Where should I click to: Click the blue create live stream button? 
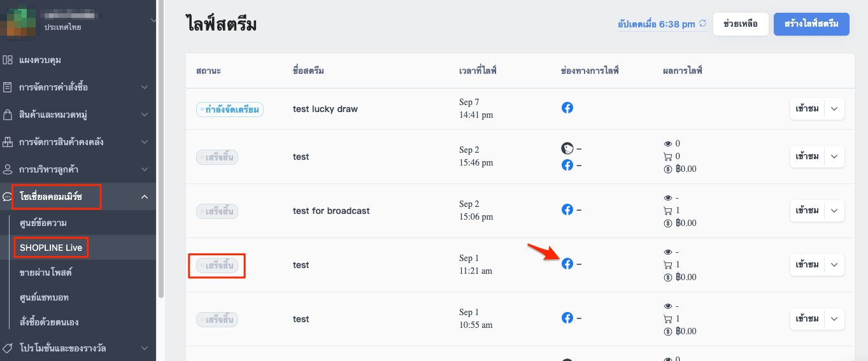click(x=811, y=24)
